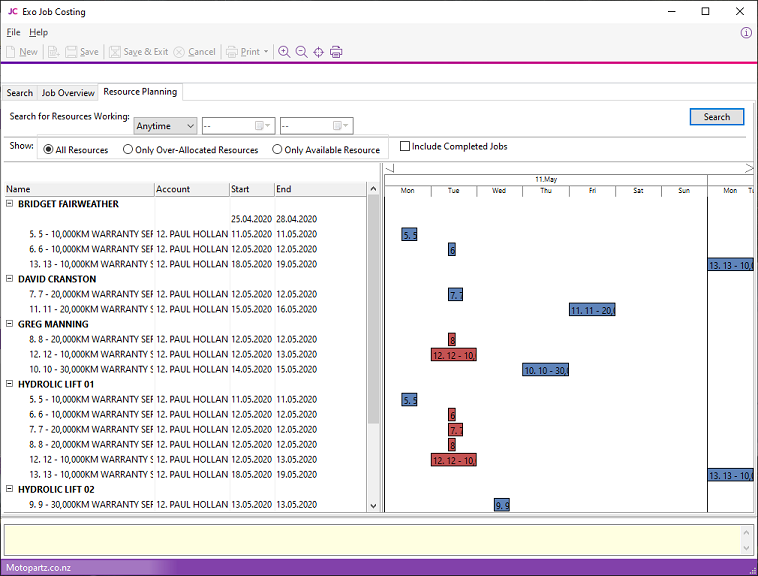The height and width of the screenshot is (576, 758).
Task: Collapse the BRIDGET FAIRWEATHER group
Action: click(10, 204)
